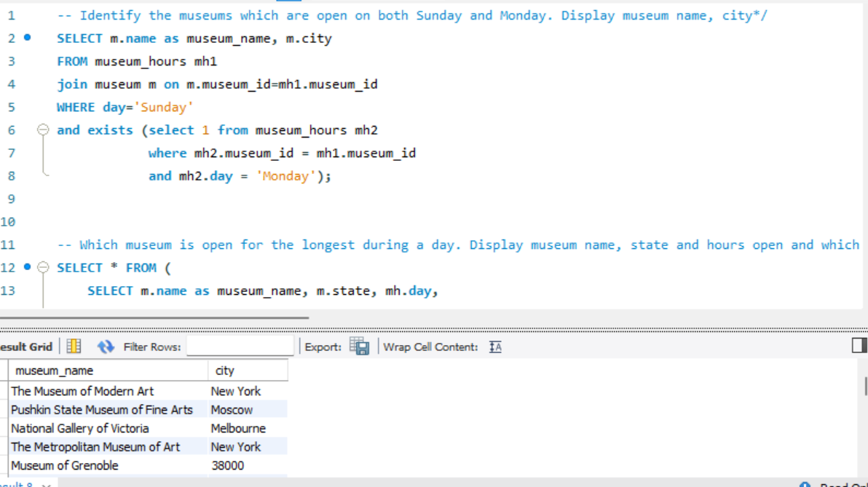Click the result grid's vertical scrollbar
This screenshot has width=868, height=487.
[864, 386]
